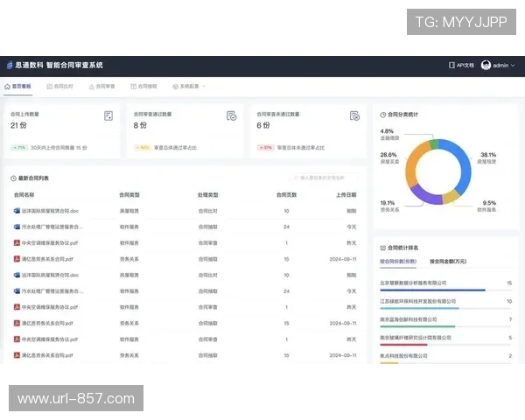Open the API文档 link in header
The image size is (525, 420).
pyautogui.click(x=461, y=66)
